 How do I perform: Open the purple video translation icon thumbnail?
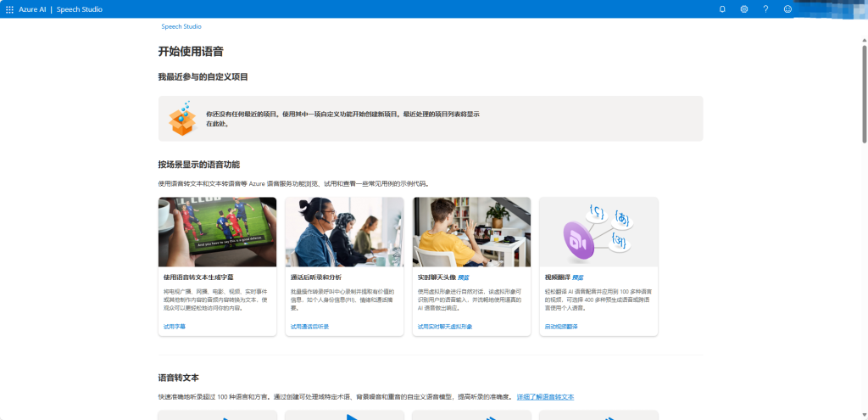point(599,232)
